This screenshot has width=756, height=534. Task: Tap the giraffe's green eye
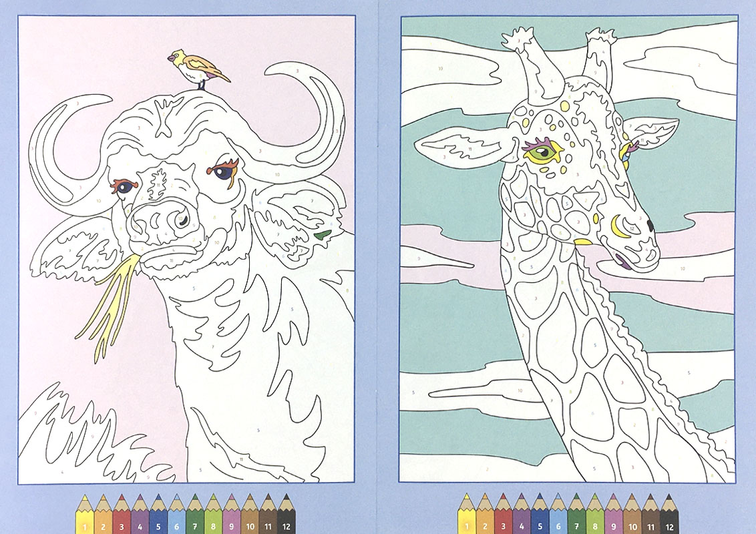[542, 154]
